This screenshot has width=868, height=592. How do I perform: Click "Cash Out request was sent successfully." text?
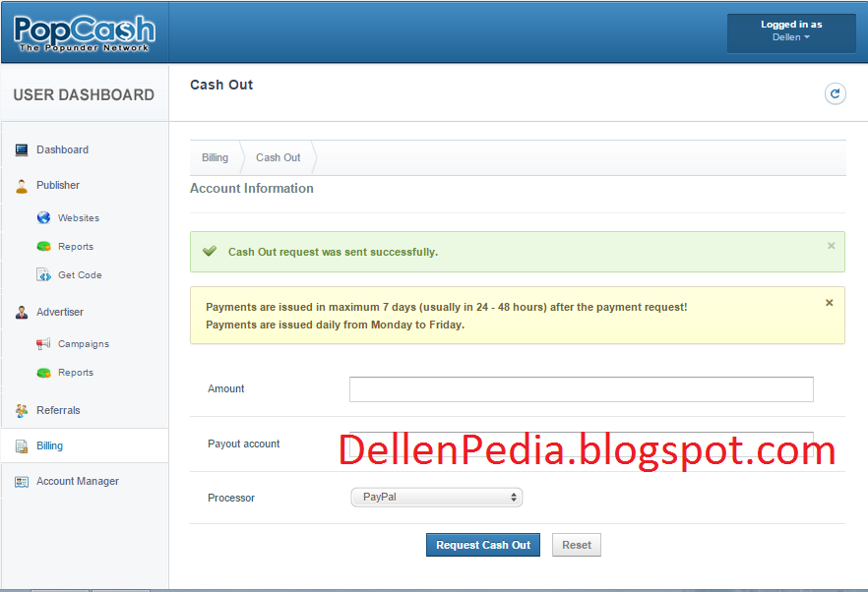tap(333, 253)
